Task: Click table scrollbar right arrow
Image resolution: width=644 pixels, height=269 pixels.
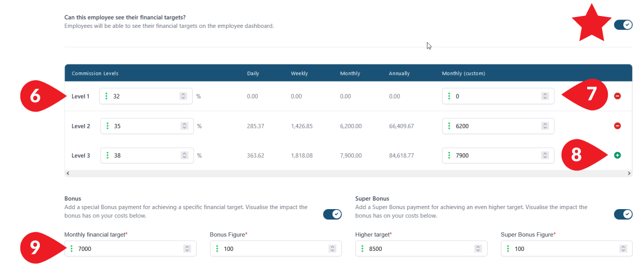Action: coord(629,173)
